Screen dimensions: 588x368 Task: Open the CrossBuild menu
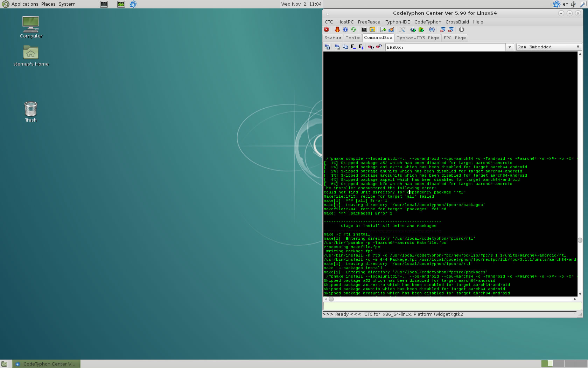point(457,22)
